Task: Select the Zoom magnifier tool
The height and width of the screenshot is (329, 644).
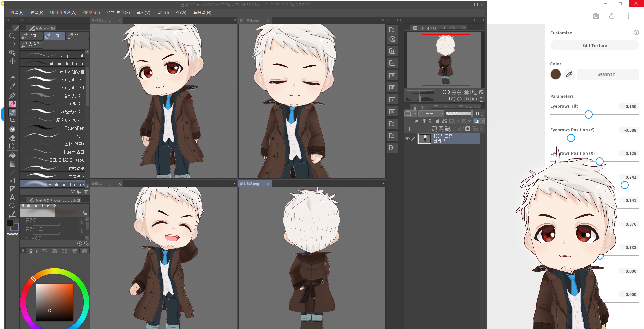Action: pyautogui.click(x=12, y=36)
